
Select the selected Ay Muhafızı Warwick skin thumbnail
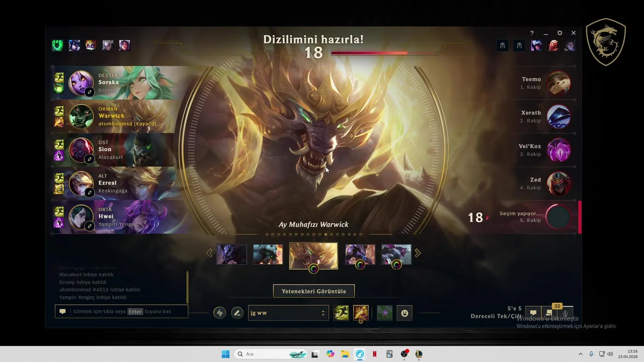tap(313, 255)
